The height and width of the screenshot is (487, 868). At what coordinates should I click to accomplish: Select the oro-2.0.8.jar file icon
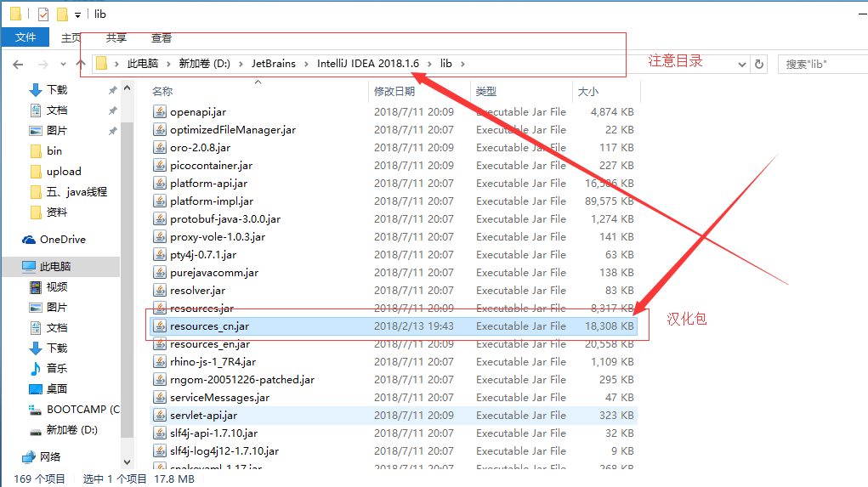pyautogui.click(x=160, y=148)
